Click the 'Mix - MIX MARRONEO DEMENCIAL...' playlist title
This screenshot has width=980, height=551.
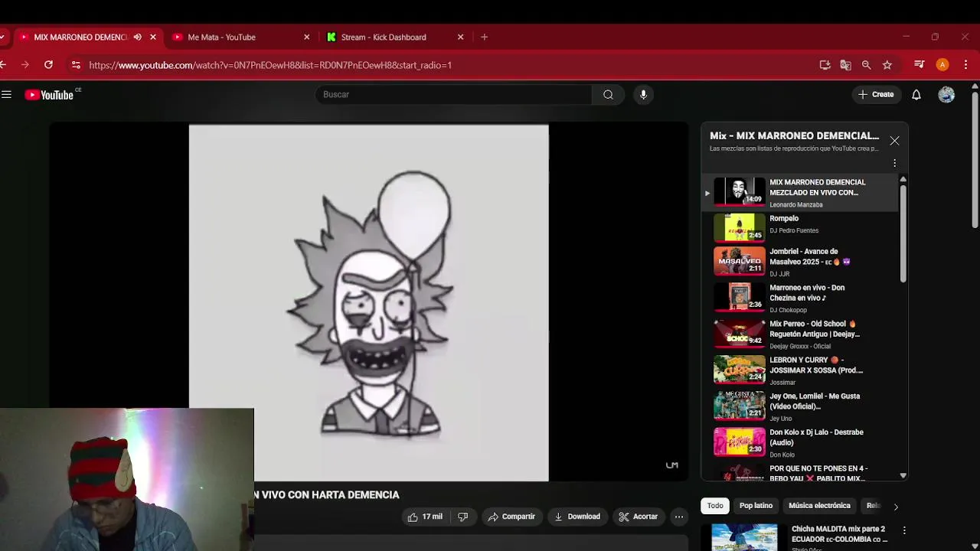click(x=794, y=135)
